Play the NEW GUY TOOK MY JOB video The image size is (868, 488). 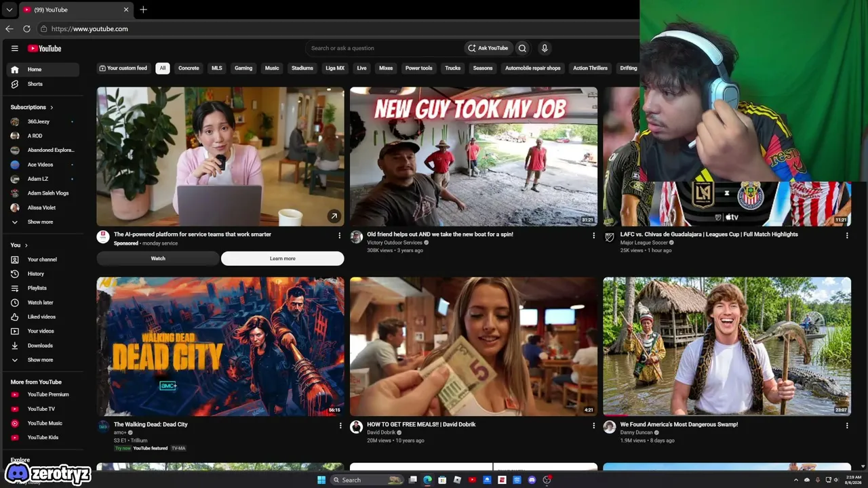tap(473, 157)
